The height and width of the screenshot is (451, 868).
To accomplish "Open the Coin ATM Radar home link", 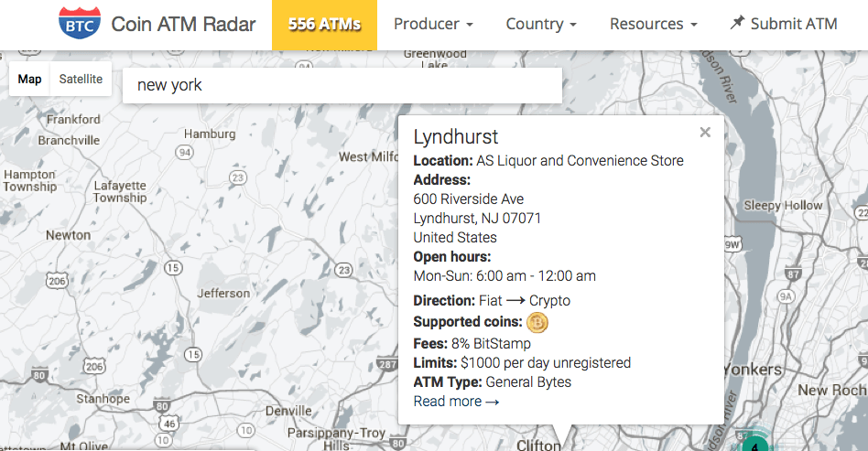I will [x=183, y=24].
